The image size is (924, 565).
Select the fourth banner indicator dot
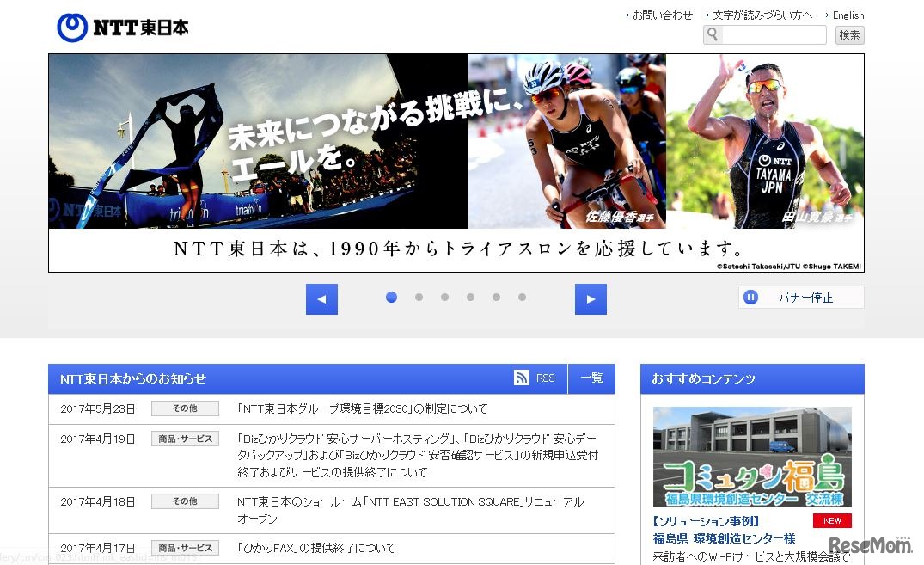coord(470,298)
